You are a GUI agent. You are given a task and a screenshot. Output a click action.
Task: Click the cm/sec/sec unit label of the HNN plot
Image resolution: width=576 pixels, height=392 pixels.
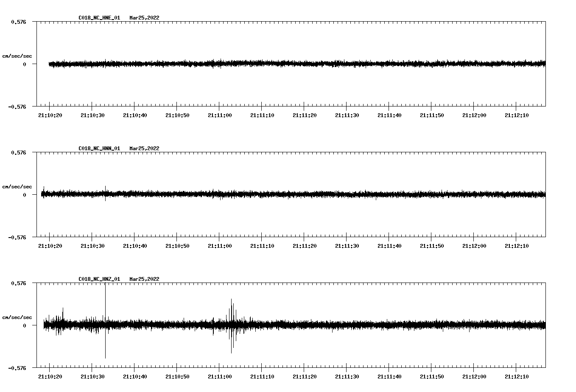pos(17,187)
